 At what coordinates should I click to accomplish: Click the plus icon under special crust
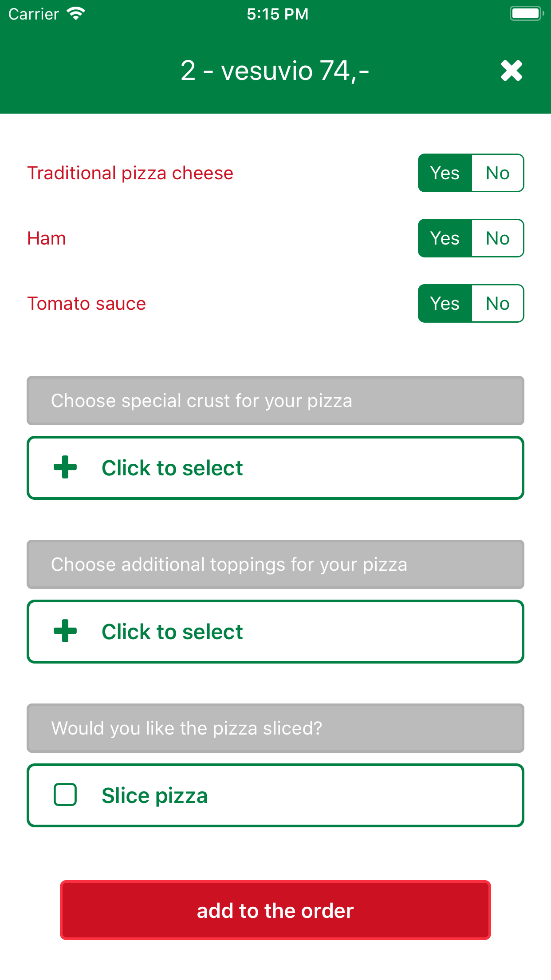[65, 467]
